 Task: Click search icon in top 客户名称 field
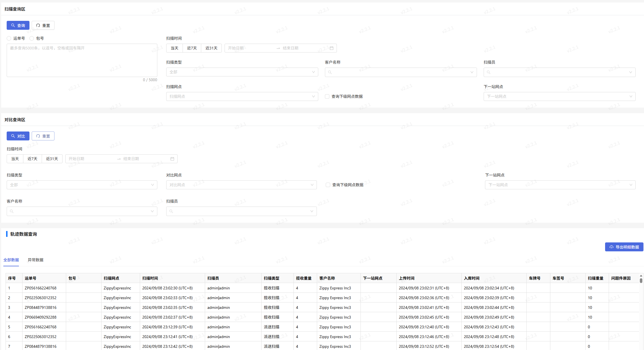click(330, 72)
